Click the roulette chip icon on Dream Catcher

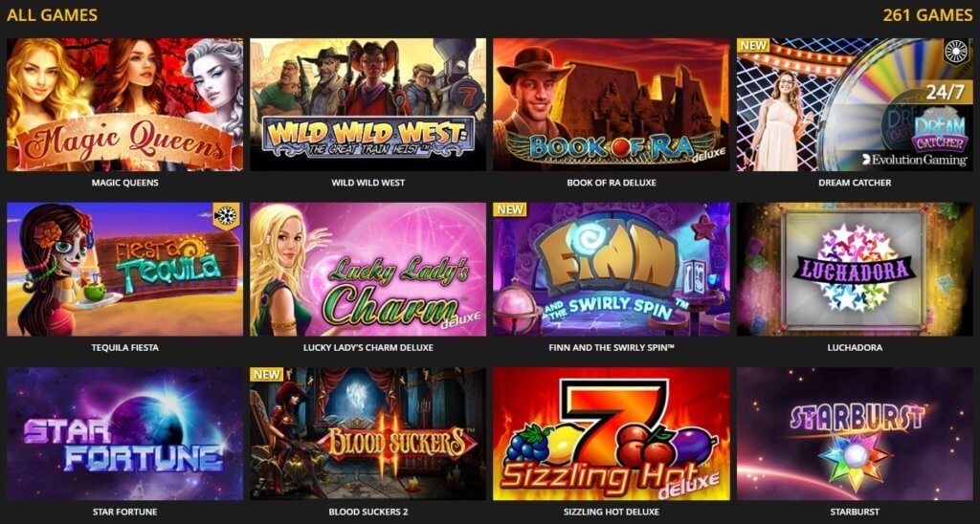[x=955, y=52]
